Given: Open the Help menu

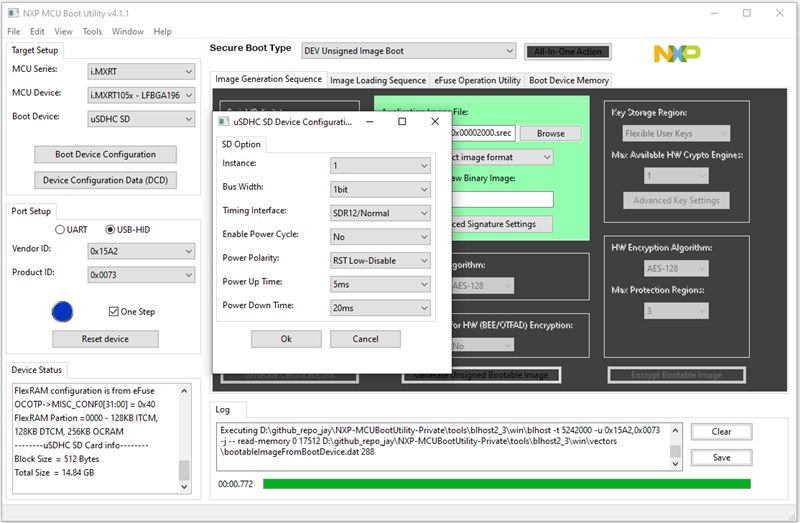Looking at the screenshot, I should (162, 32).
